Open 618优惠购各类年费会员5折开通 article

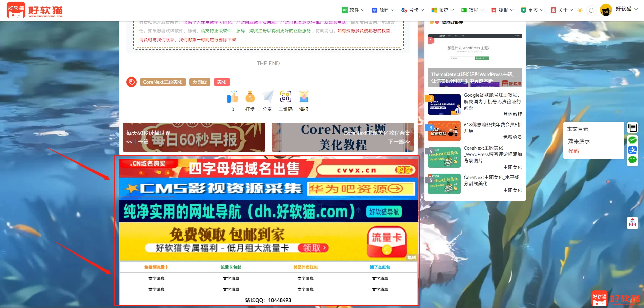pyautogui.click(x=493, y=128)
